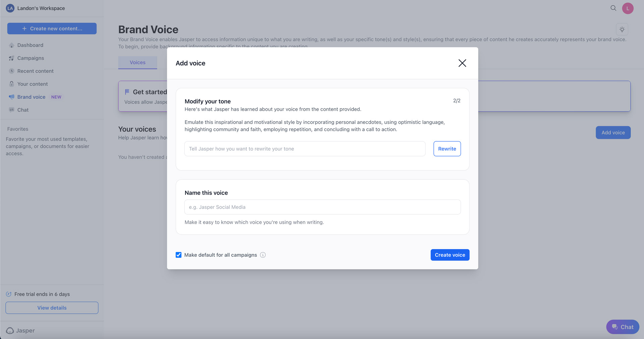Screen dimensions: 644x339
Task: Click the Create voice button
Action: (x=450, y=255)
